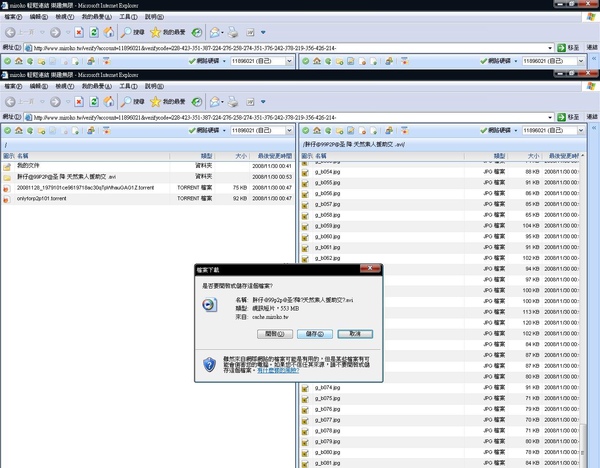This screenshot has height=468, width=600.
Task: Click checked file icon of g_b058.jpg row
Action: click(305, 216)
